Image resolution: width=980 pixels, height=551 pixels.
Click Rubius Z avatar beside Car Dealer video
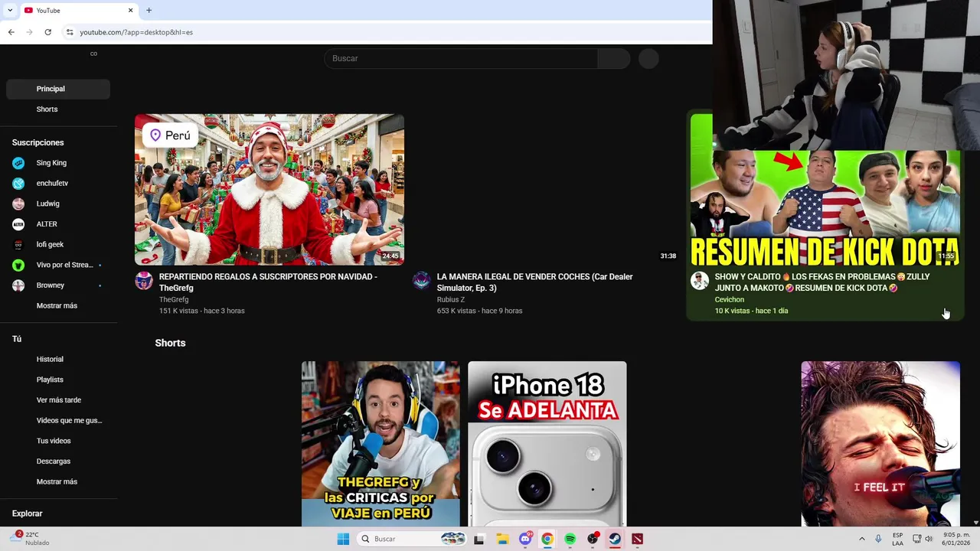click(422, 280)
